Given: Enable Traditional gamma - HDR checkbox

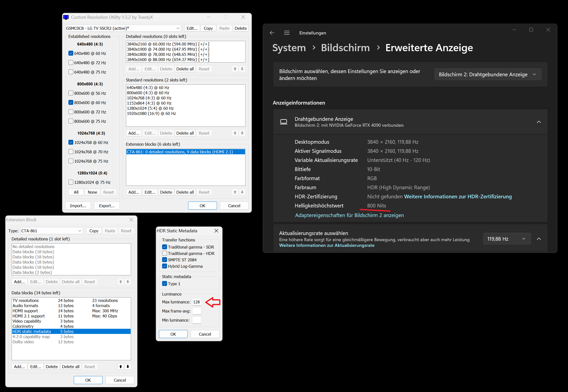Looking at the screenshot, I should coord(165,253).
